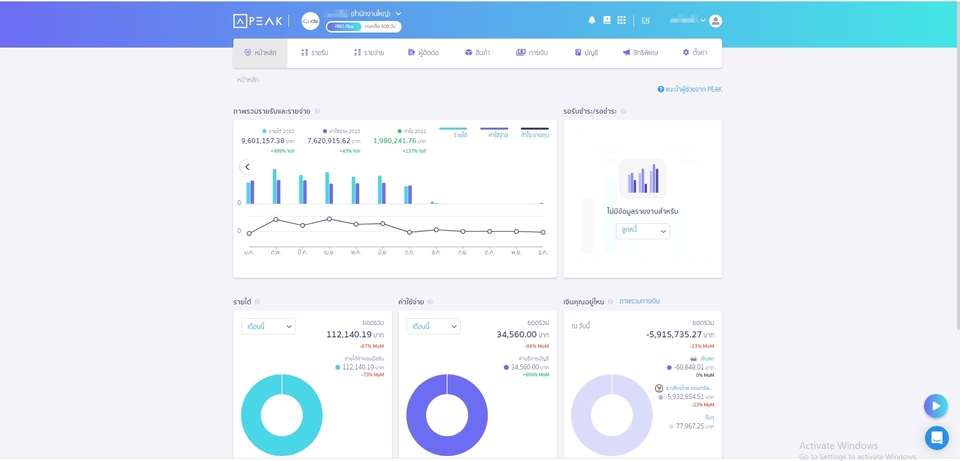Expand the company name (สำนักงานใหญ่) dropdown
The height and width of the screenshot is (461, 960).
pyautogui.click(x=399, y=13)
